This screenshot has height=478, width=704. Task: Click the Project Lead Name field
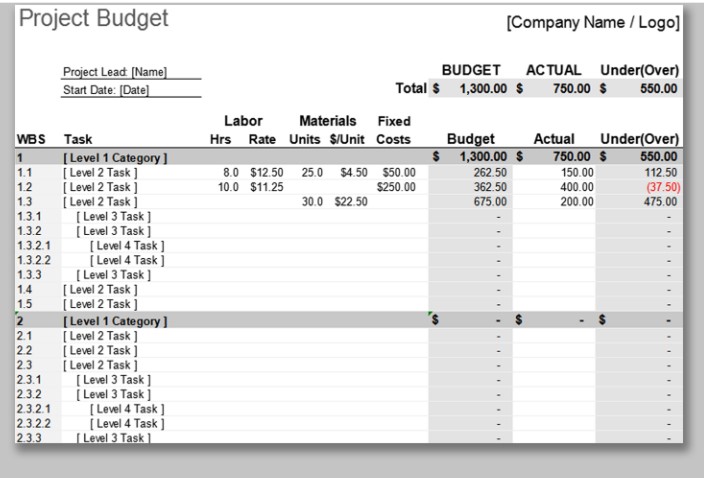114,71
